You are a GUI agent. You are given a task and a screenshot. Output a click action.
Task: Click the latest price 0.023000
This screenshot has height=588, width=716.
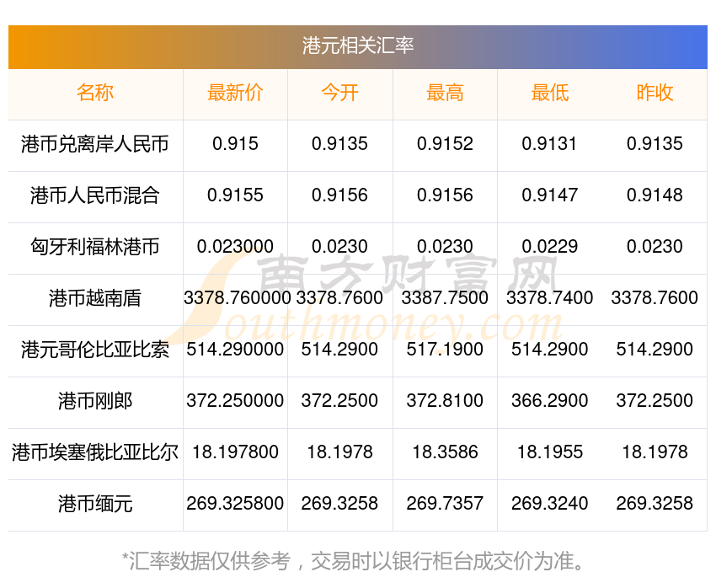(x=235, y=247)
